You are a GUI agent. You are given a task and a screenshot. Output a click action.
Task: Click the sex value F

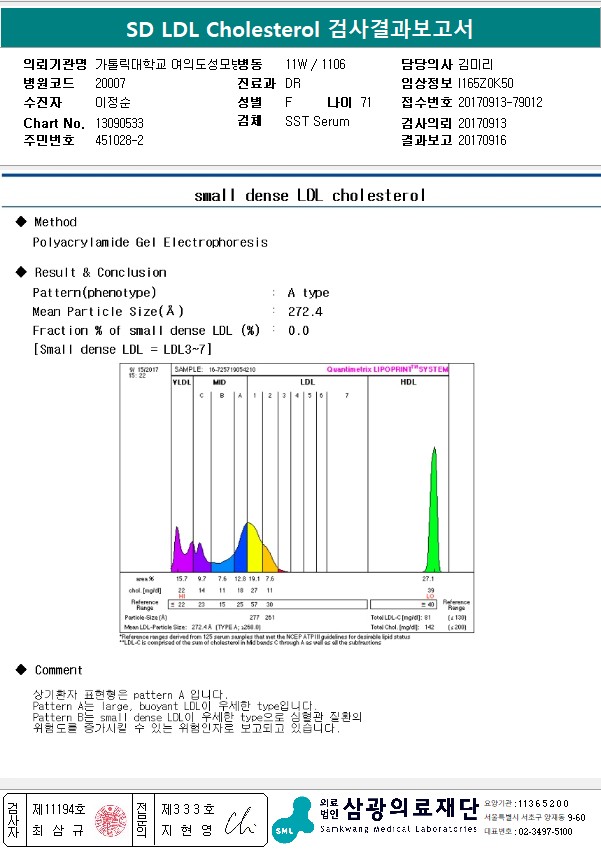click(288, 102)
